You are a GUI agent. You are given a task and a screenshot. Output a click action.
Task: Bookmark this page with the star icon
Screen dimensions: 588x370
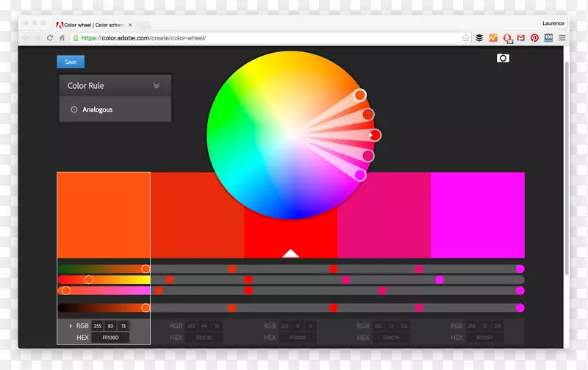click(465, 37)
